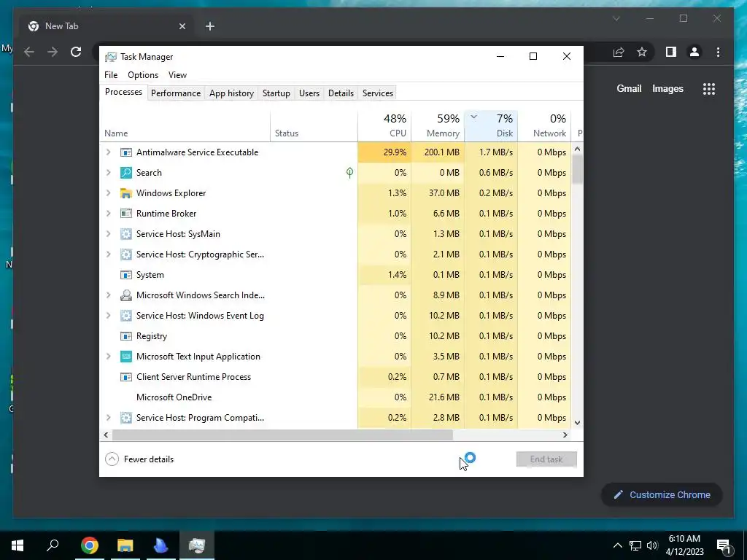This screenshot has width=747, height=560.
Task: Click the horizontal scrollbar thumb
Action: click(x=282, y=435)
